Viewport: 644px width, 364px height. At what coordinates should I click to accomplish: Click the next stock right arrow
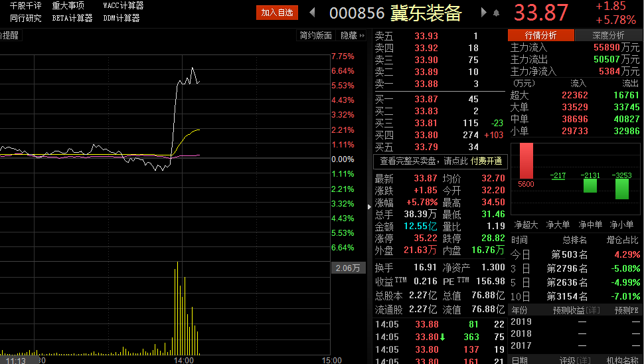pyautogui.click(x=483, y=13)
